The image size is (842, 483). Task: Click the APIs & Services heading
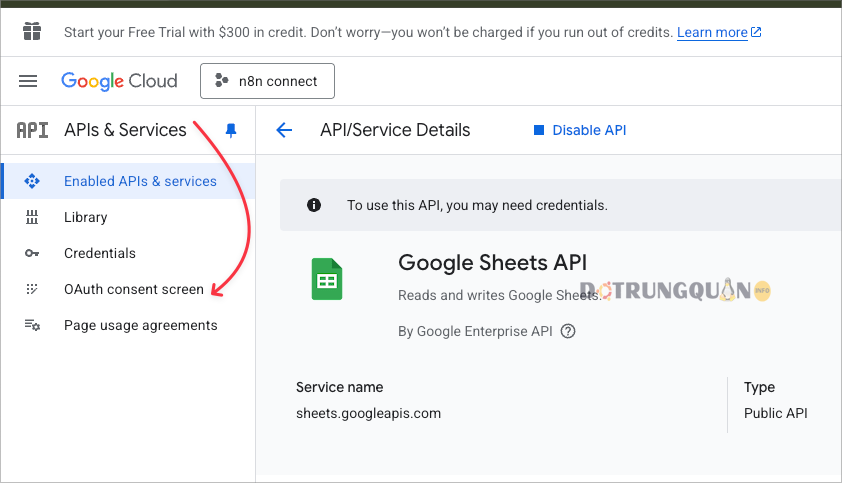click(125, 130)
